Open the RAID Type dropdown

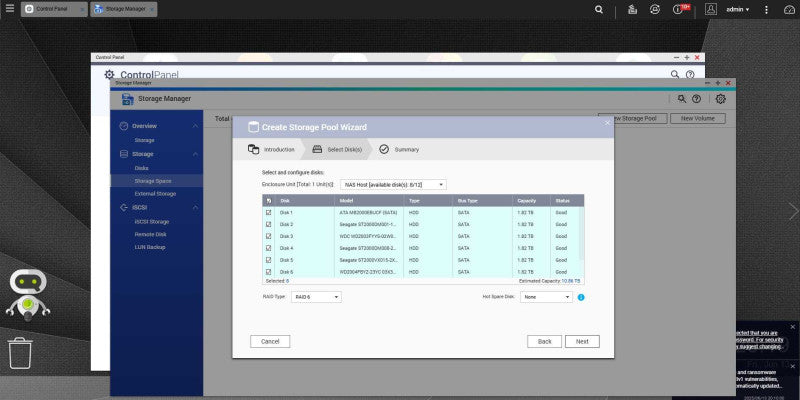[x=316, y=296]
